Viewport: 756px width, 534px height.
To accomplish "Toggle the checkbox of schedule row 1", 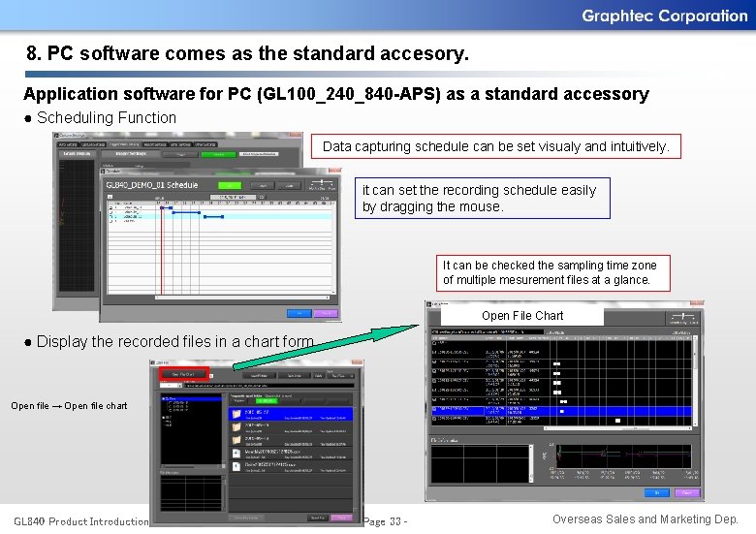I will (110, 207).
